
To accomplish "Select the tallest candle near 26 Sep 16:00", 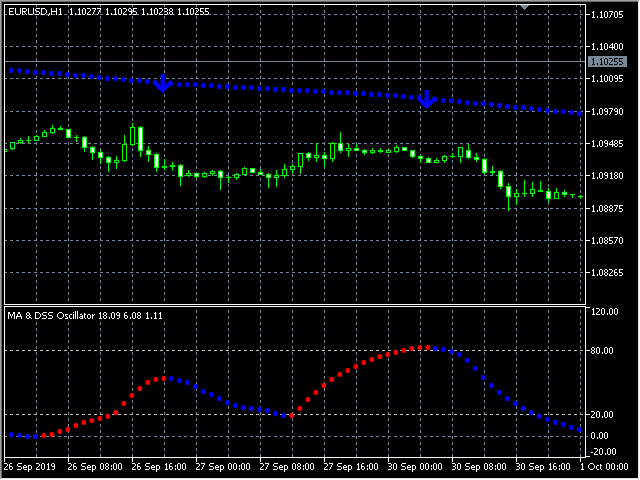I will coord(140,139).
